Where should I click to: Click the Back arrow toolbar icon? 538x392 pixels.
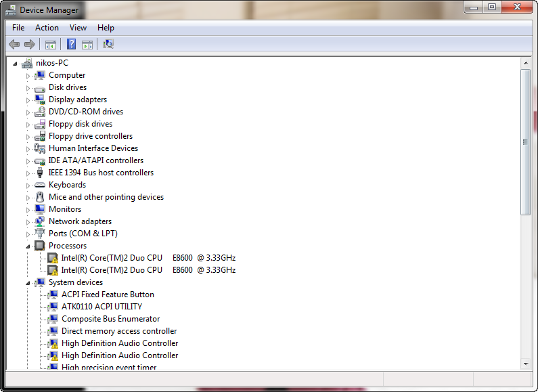[14, 44]
